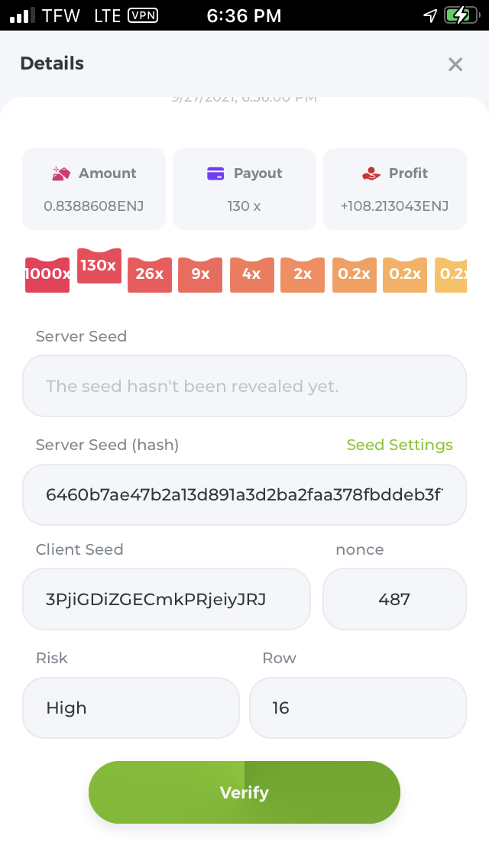This screenshot has height=868, width=489.
Task: Open the Risk field set to High
Action: [131, 708]
